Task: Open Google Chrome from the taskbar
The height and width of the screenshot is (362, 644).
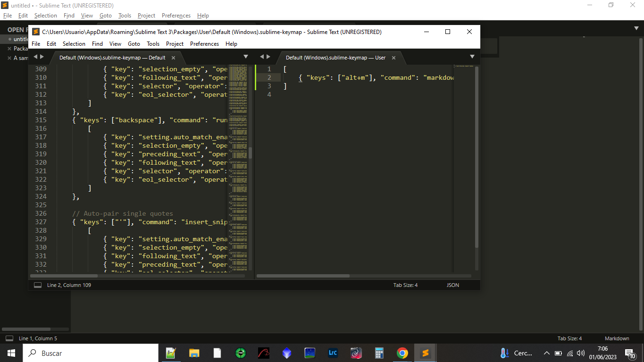Action: tap(402, 353)
